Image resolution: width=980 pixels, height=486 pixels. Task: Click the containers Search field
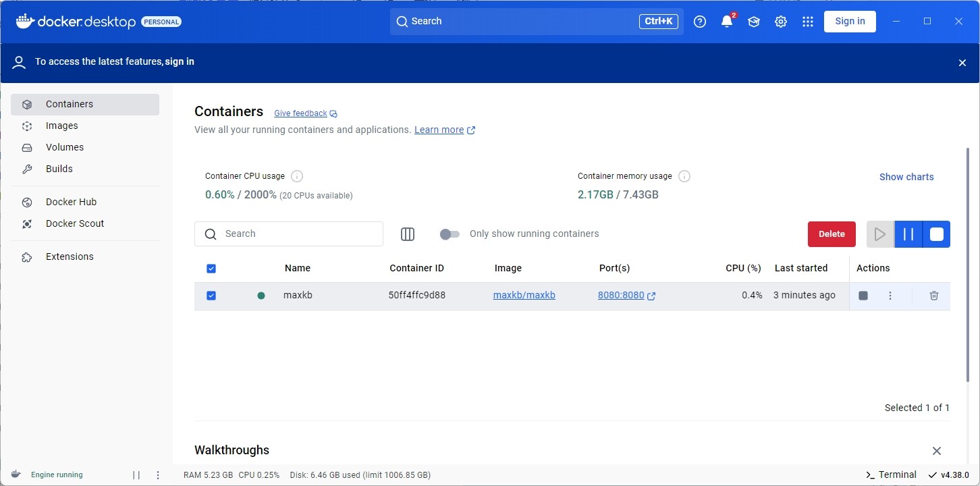289,234
